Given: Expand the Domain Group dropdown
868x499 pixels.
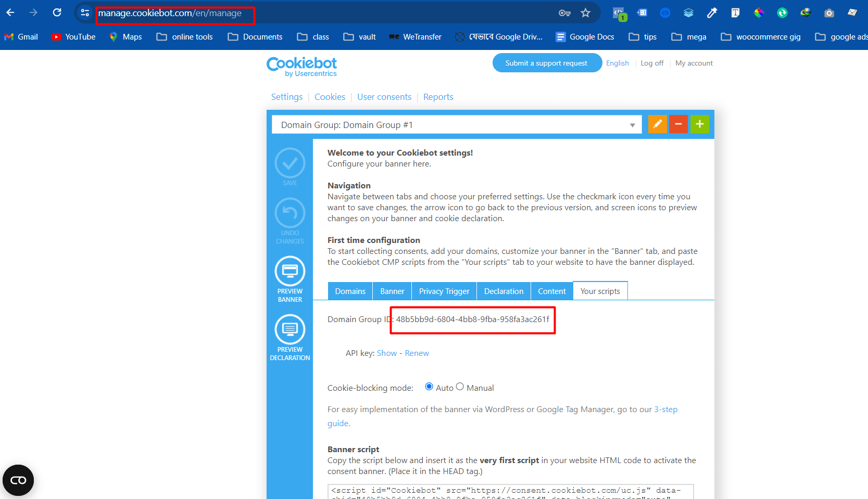Looking at the screenshot, I should (x=457, y=125).
